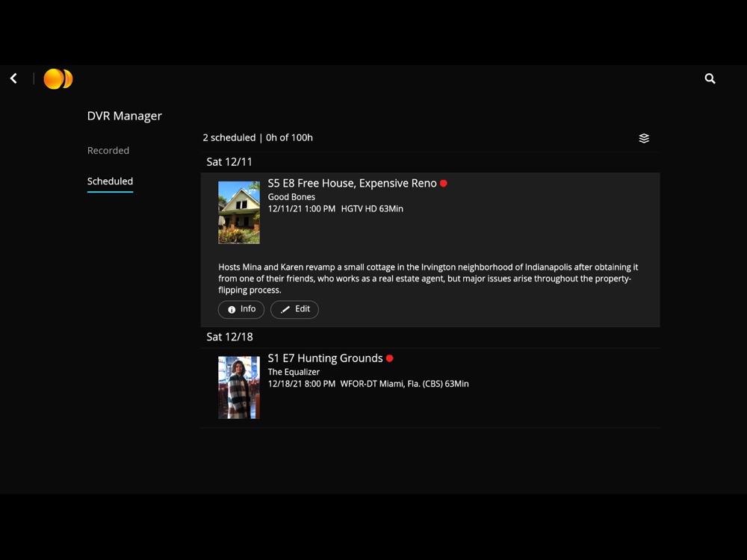Edit the Good Bones scheduled recording
Screen dimensions: 747x560
[x=294, y=310]
